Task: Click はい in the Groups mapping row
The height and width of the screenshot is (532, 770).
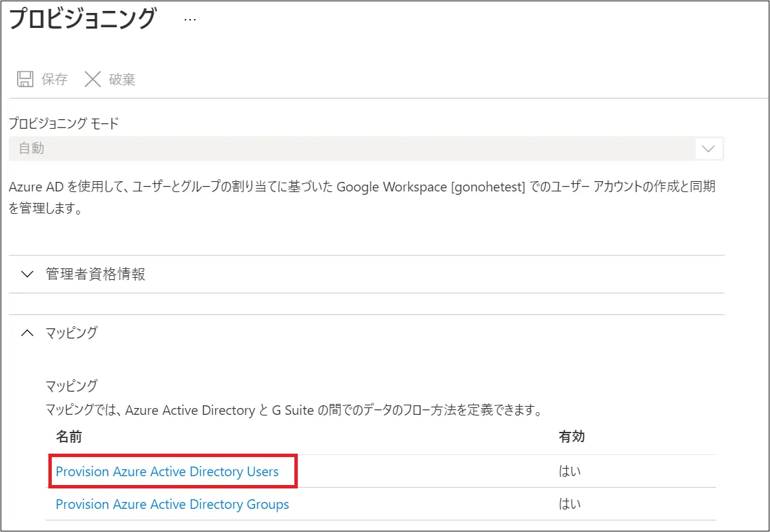Action: (x=570, y=505)
